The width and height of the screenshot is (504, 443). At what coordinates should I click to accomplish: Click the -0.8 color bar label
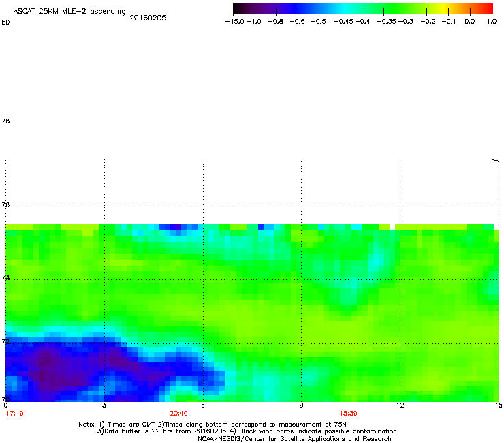pos(275,22)
